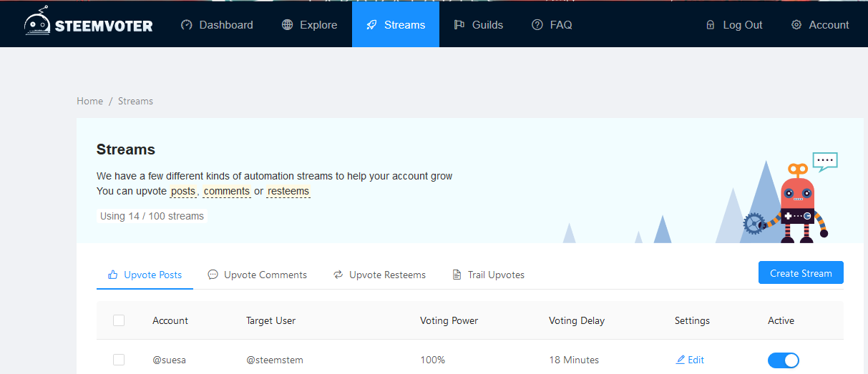Click the 100% voting power value
The width and height of the screenshot is (868, 374).
432,360
